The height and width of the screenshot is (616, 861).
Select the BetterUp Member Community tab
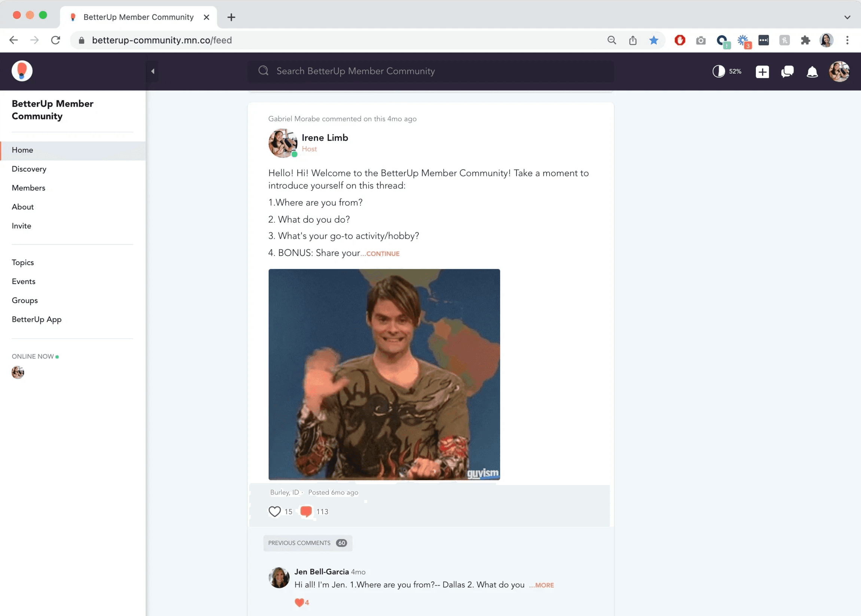point(138,17)
